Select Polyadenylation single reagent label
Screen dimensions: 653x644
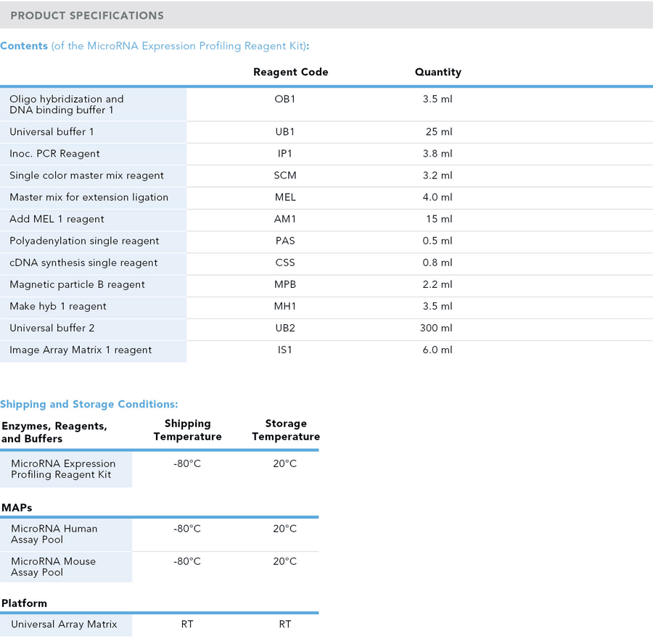(x=84, y=241)
